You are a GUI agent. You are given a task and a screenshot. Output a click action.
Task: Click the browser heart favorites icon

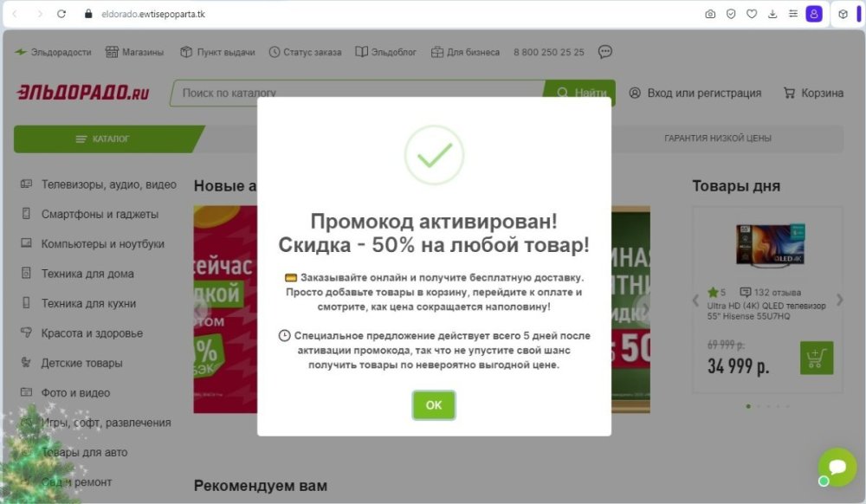pos(751,14)
